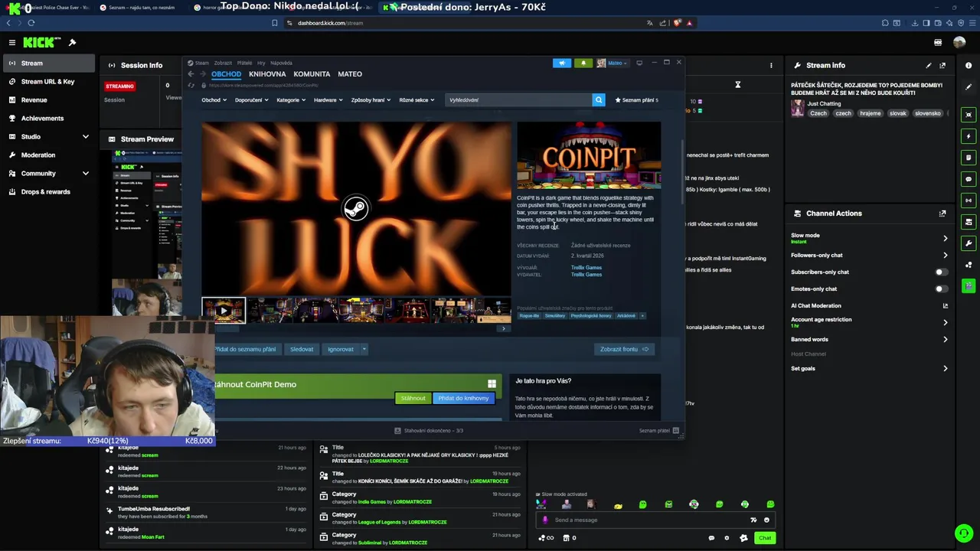The width and height of the screenshot is (980, 551).
Task: Click the info icon in right toolbar
Action: pos(969,65)
